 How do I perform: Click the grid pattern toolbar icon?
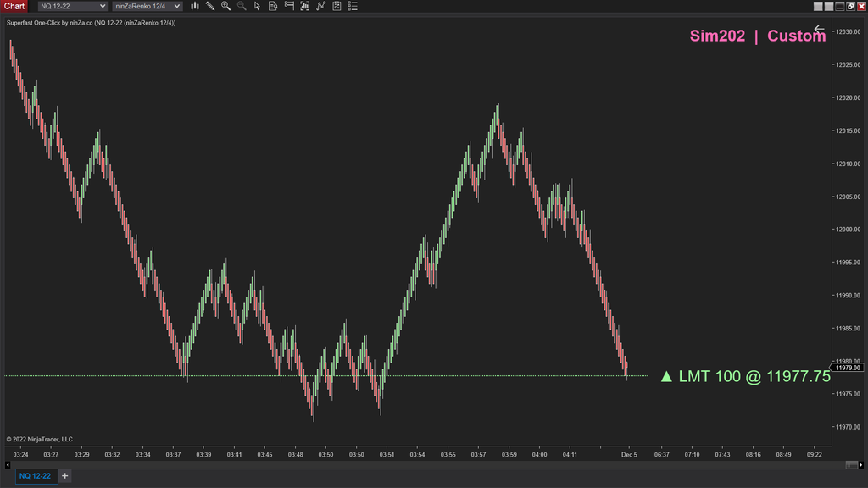337,6
